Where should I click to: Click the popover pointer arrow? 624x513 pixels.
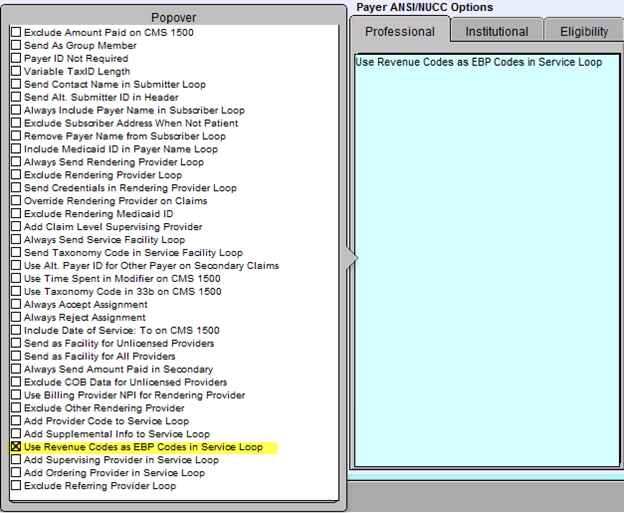pos(351,259)
